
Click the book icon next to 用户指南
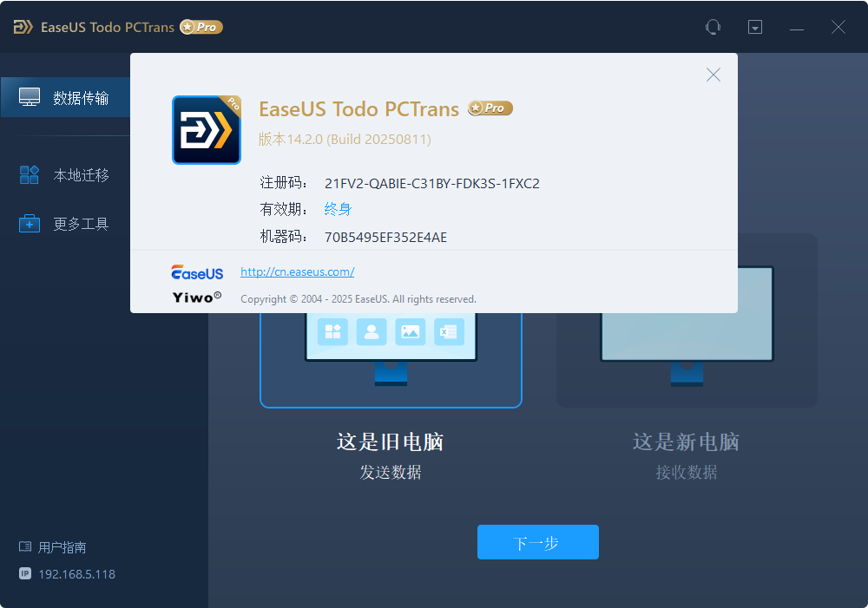pyautogui.click(x=25, y=547)
